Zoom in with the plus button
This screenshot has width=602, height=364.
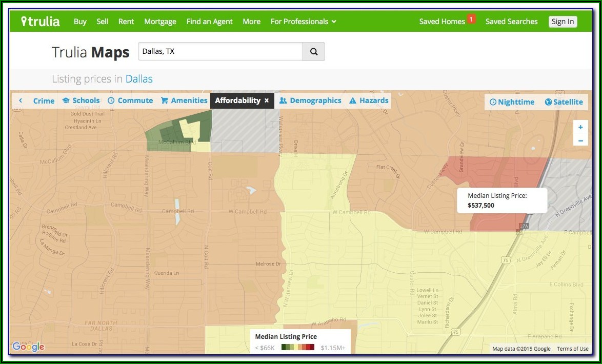click(580, 127)
